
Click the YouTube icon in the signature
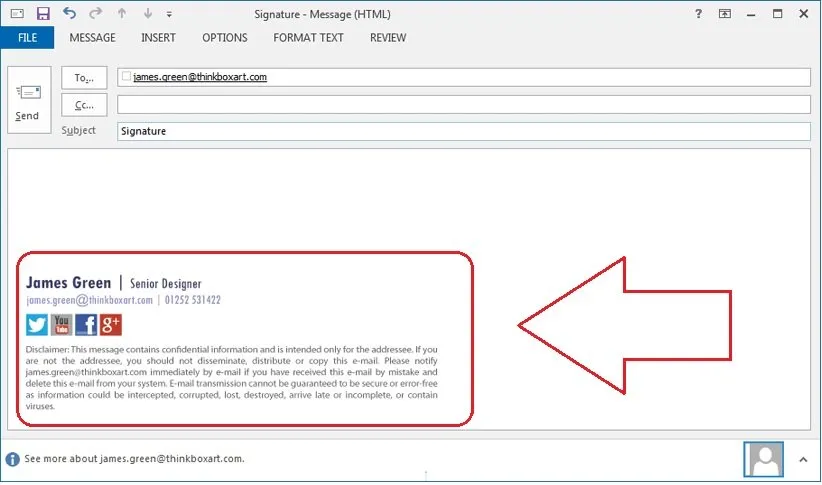[x=62, y=324]
